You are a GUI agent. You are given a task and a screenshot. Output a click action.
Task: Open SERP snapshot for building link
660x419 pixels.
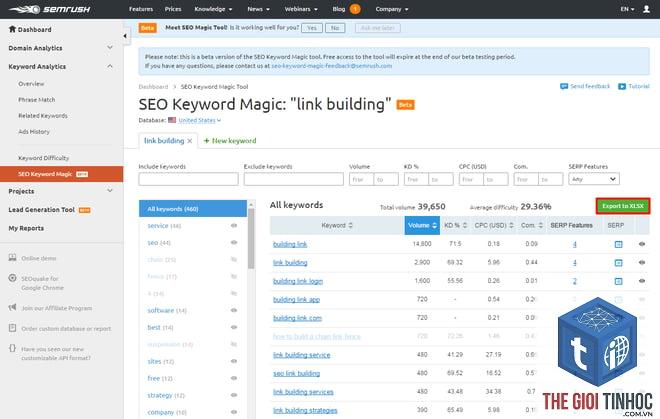618,244
